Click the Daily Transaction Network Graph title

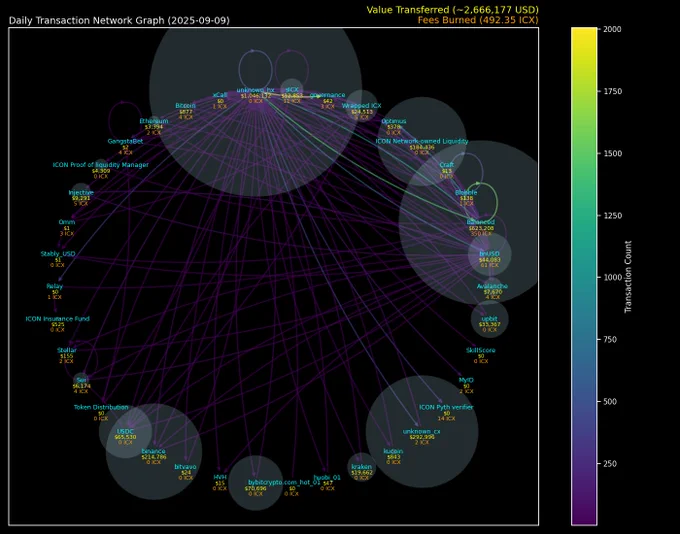pyautogui.click(x=119, y=20)
